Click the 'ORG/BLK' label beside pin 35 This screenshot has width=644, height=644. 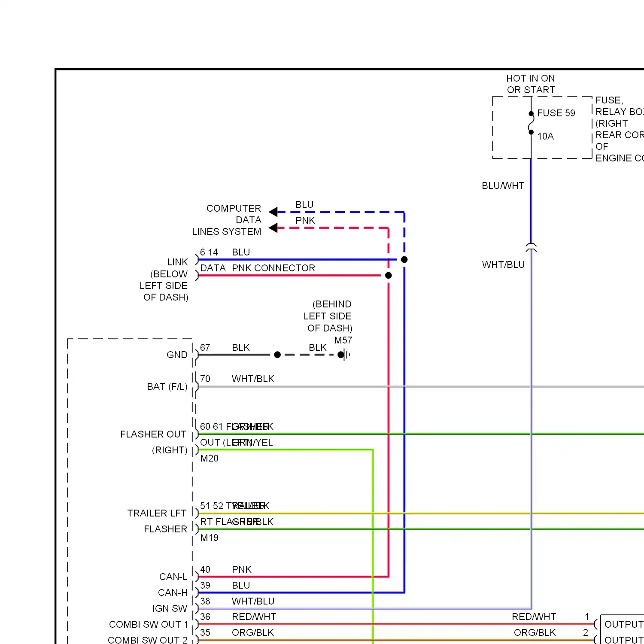[x=253, y=632]
